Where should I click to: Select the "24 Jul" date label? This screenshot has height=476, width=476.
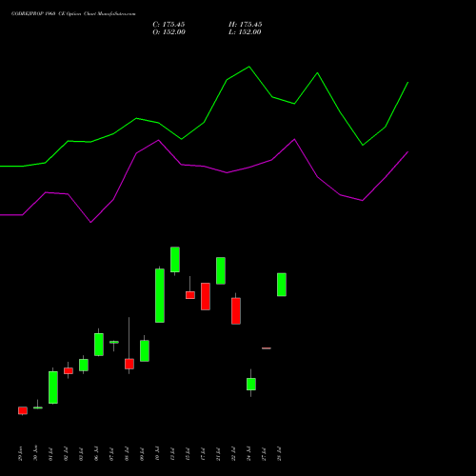coord(248,454)
